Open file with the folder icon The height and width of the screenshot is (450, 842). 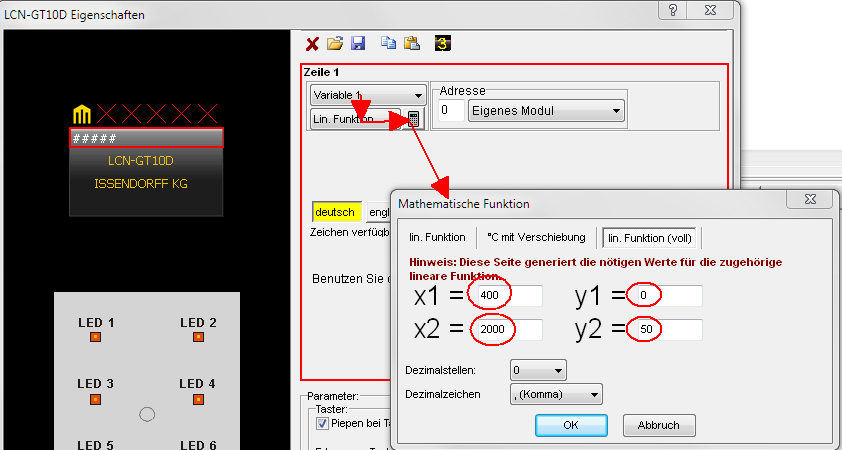(335, 44)
